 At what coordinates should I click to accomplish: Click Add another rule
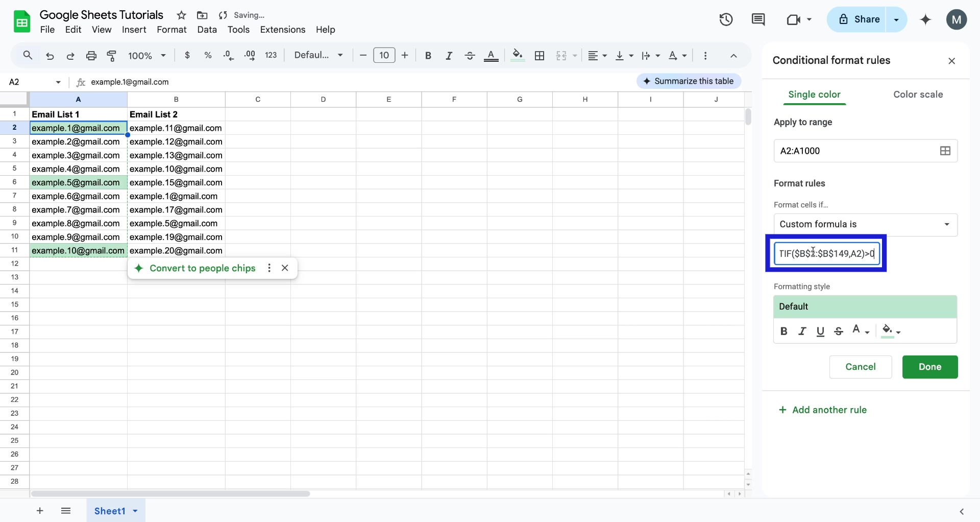tap(823, 409)
